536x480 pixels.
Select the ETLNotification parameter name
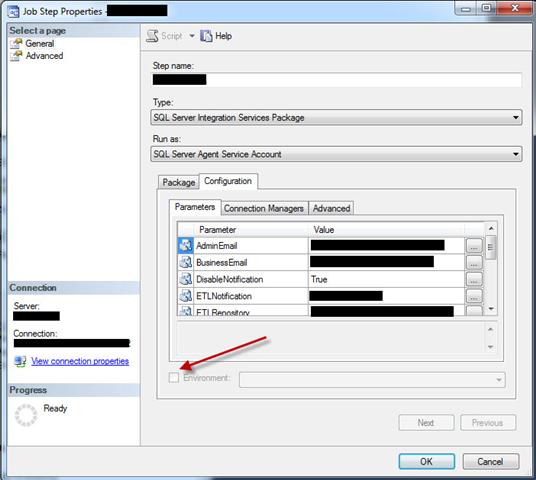[x=224, y=296]
